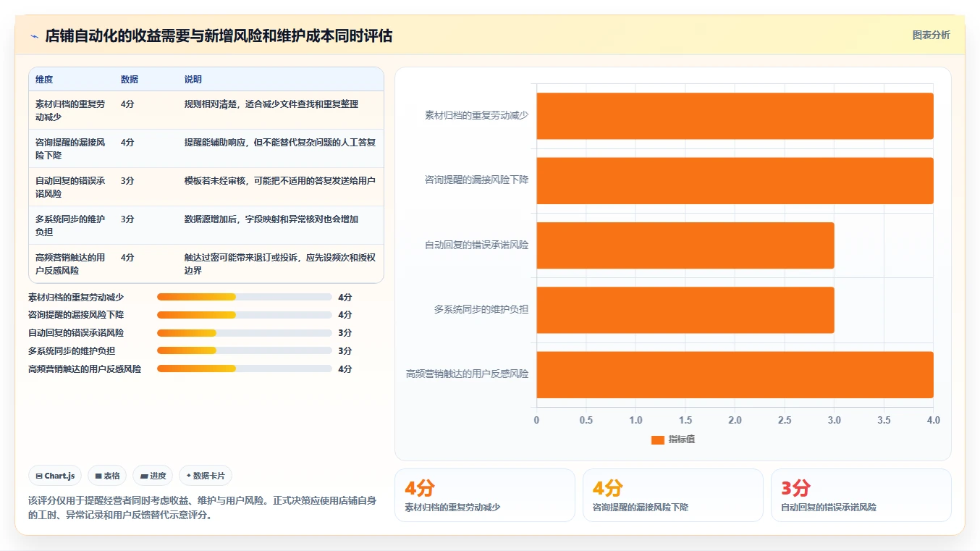Open the 3分 card for 自动回复的错误承诺风险
This screenshot has height=551, width=980.
[x=861, y=495]
